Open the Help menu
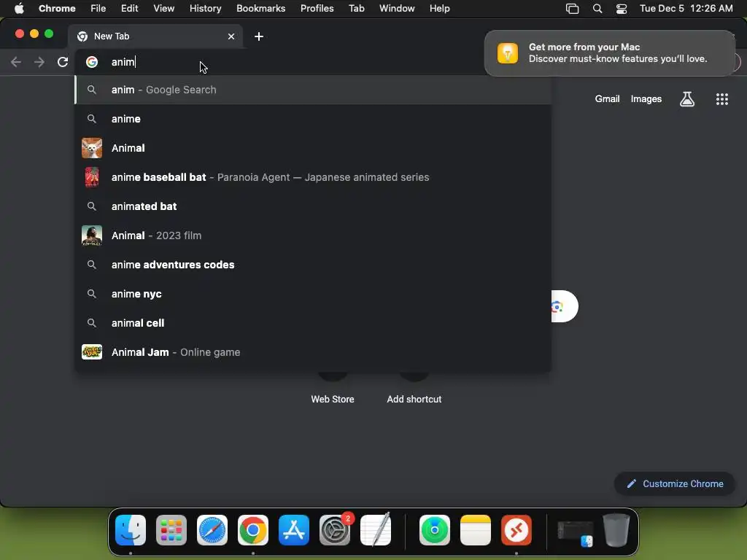Image resolution: width=747 pixels, height=560 pixels. (439, 9)
